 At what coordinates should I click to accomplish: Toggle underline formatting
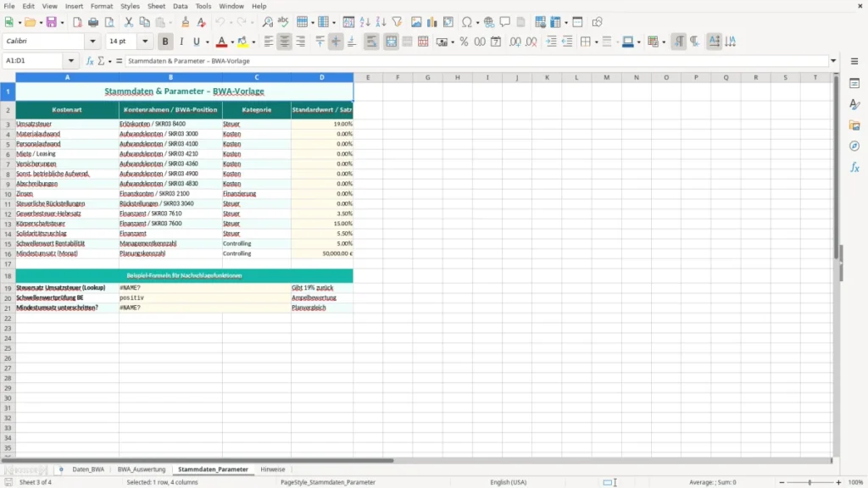coord(196,42)
